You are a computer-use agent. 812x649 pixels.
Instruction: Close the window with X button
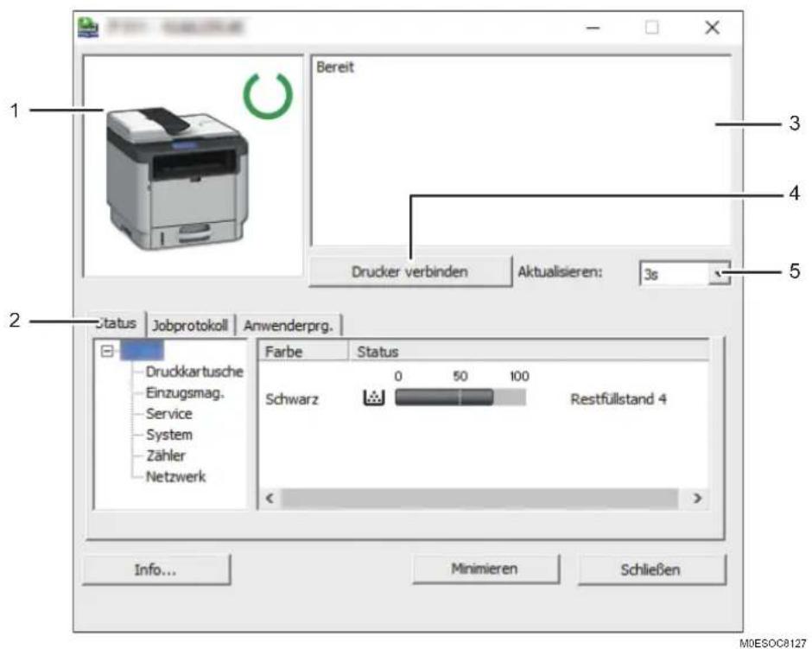click(713, 28)
